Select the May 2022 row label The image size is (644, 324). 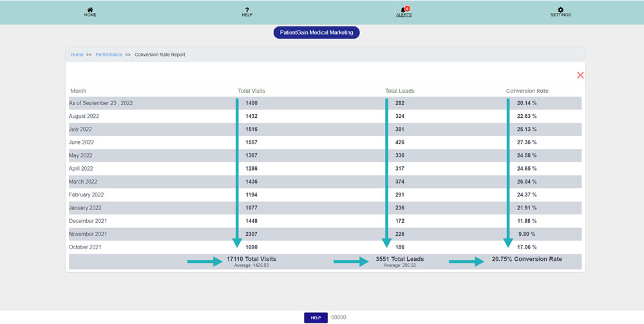(80, 156)
